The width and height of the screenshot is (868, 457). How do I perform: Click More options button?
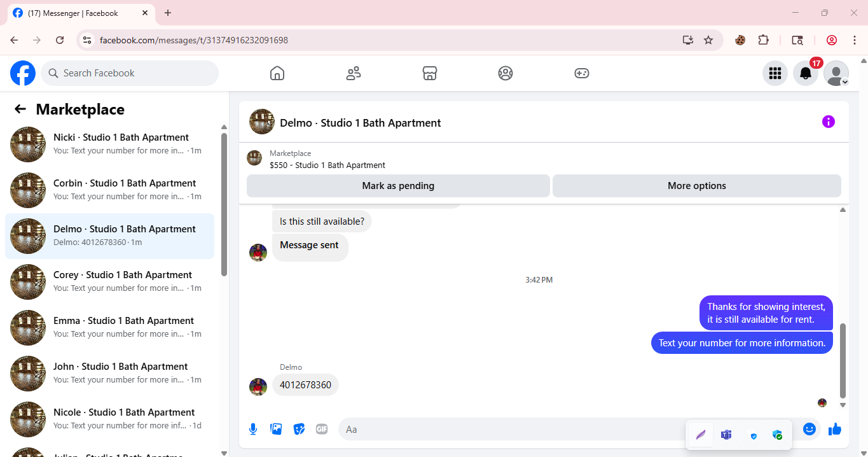(x=697, y=186)
